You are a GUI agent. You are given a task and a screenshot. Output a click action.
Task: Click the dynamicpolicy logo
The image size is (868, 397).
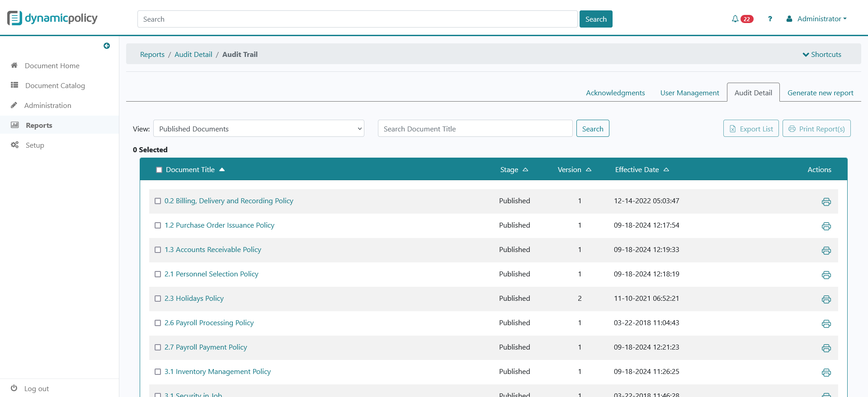click(x=52, y=18)
